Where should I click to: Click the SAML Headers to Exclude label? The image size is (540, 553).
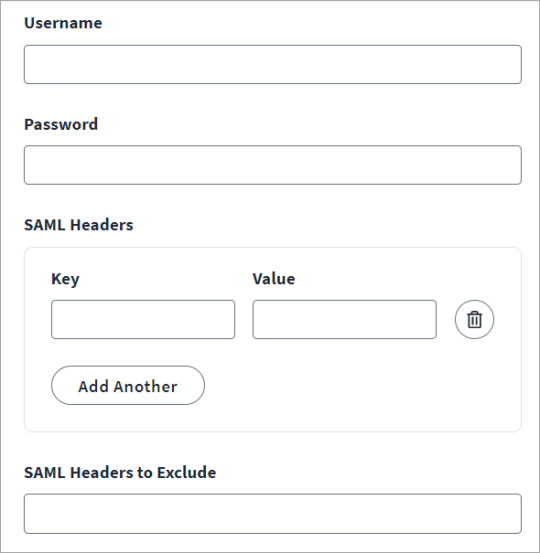pos(120,473)
